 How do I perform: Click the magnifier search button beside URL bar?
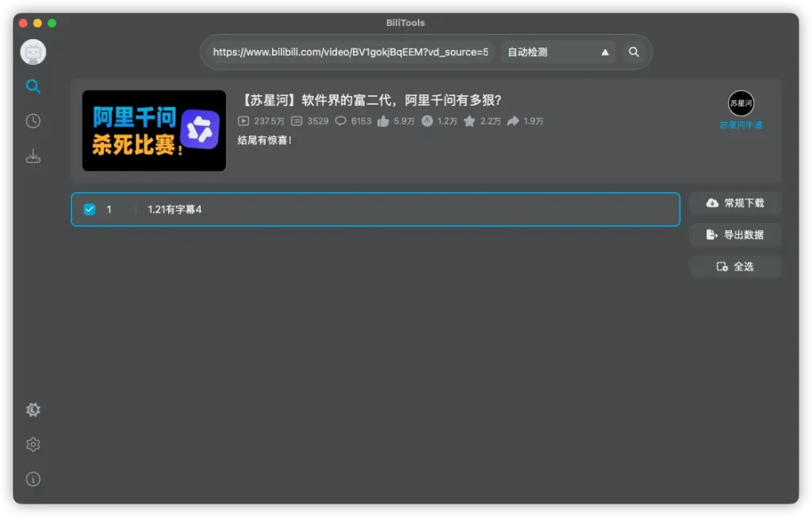pos(634,52)
